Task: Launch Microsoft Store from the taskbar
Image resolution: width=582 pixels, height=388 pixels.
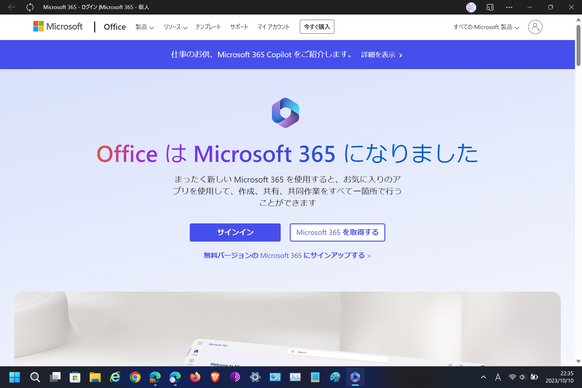Action: (x=75, y=377)
